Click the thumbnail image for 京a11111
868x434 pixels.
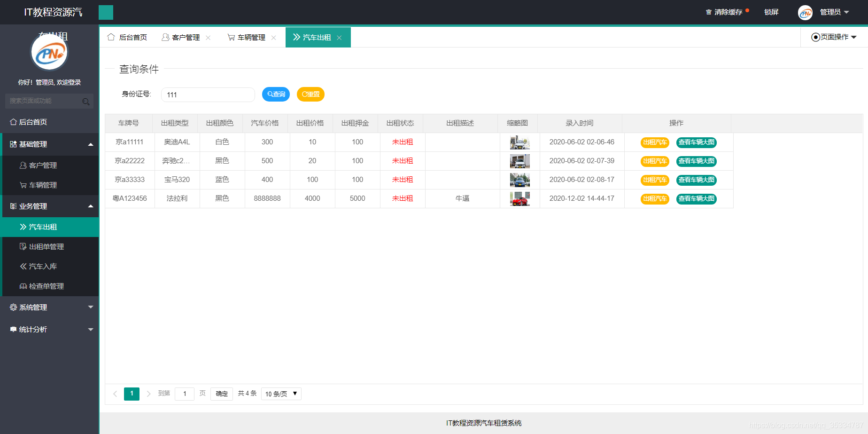(520, 142)
